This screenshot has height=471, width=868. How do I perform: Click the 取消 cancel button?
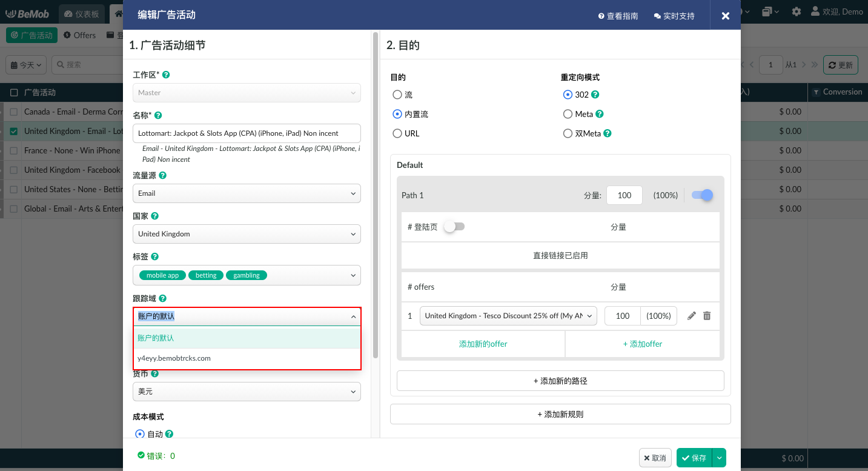(x=655, y=458)
